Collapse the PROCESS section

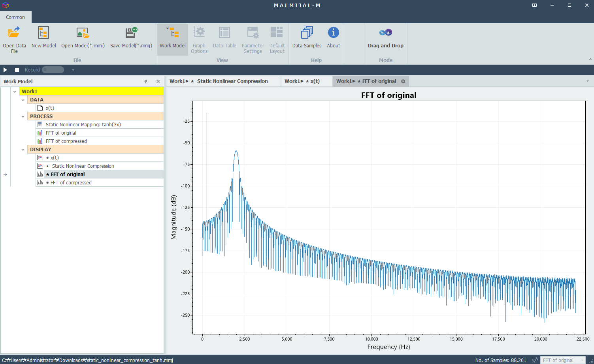(x=23, y=116)
